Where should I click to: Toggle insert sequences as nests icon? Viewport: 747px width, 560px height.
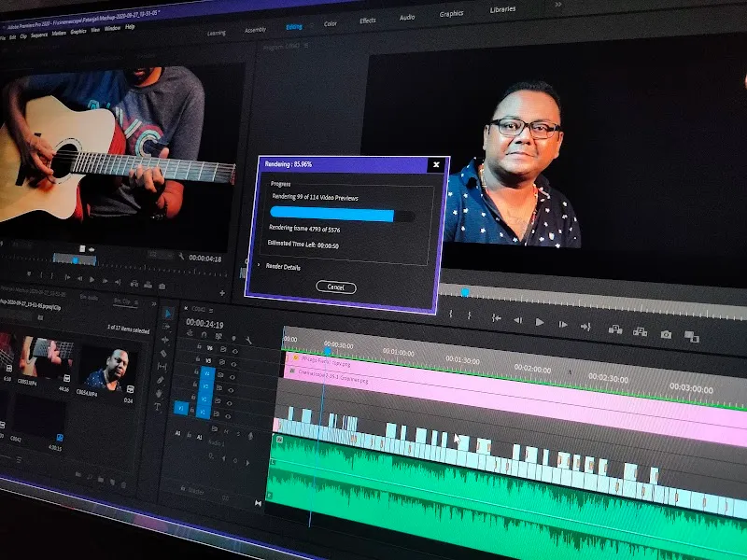[190, 333]
